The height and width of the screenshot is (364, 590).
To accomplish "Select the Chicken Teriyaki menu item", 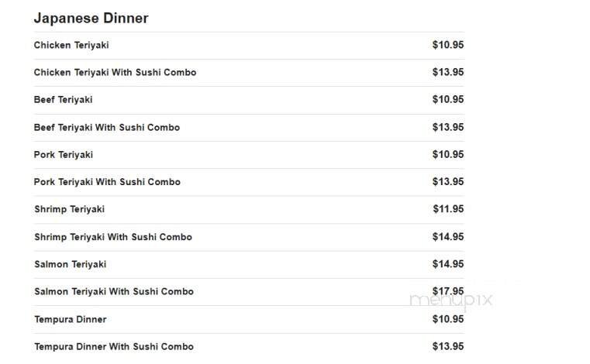I will (71, 45).
